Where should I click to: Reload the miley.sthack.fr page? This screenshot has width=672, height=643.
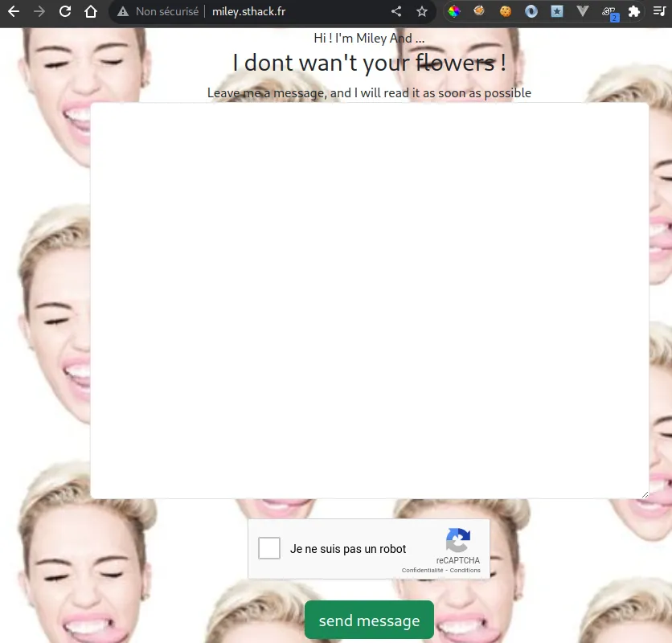click(65, 11)
